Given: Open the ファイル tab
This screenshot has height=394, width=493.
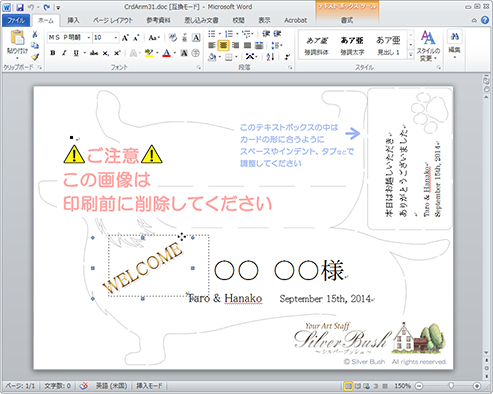Looking at the screenshot, I should pos(16,20).
